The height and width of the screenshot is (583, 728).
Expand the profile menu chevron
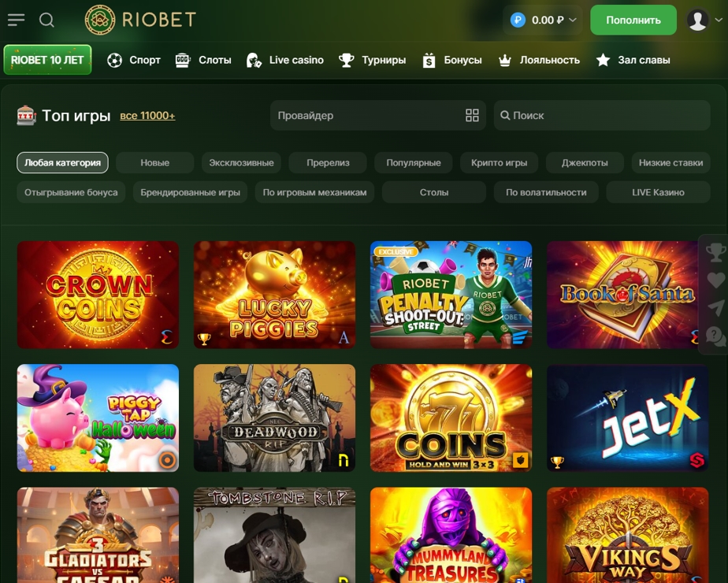point(719,20)
